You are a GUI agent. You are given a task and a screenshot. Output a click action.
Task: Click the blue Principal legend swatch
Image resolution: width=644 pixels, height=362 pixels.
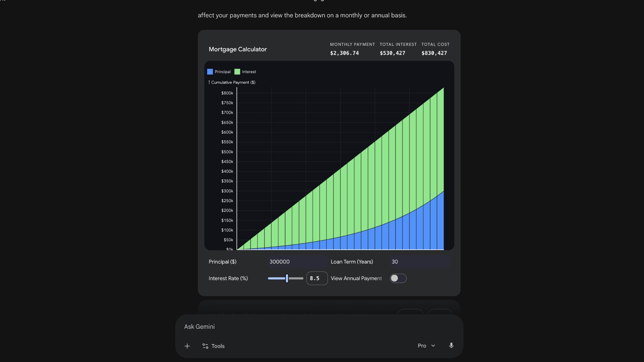(x=210, y=72)
